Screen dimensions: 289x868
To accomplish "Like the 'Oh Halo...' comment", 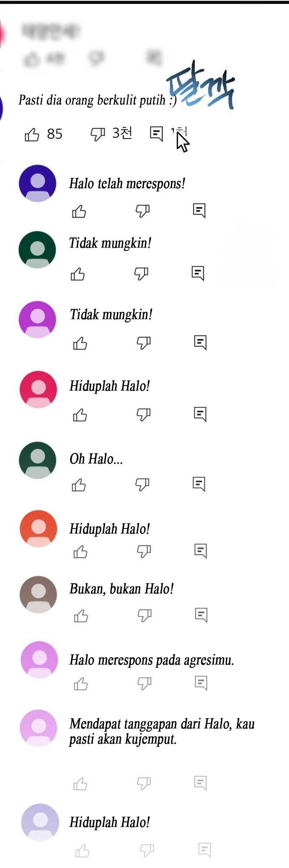I will 78,485.
